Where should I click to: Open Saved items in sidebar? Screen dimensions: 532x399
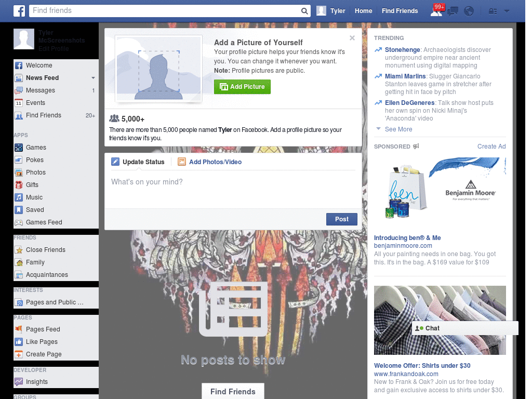pos(56,210)
